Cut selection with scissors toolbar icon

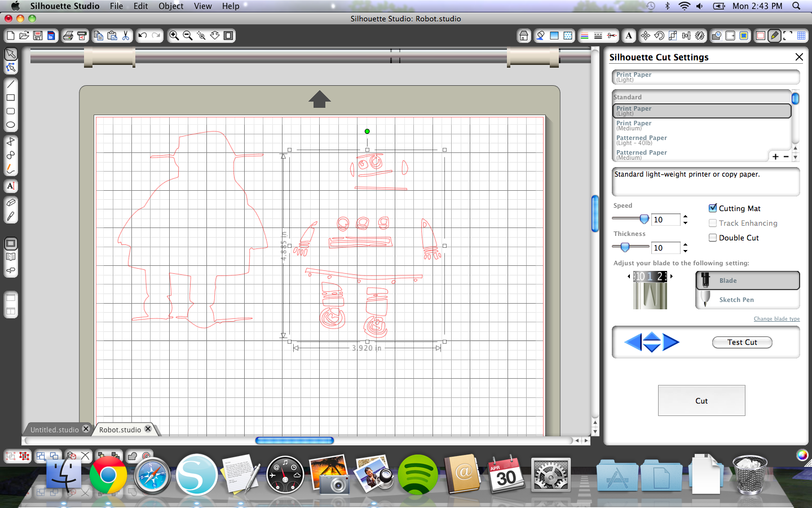[126, 36]
